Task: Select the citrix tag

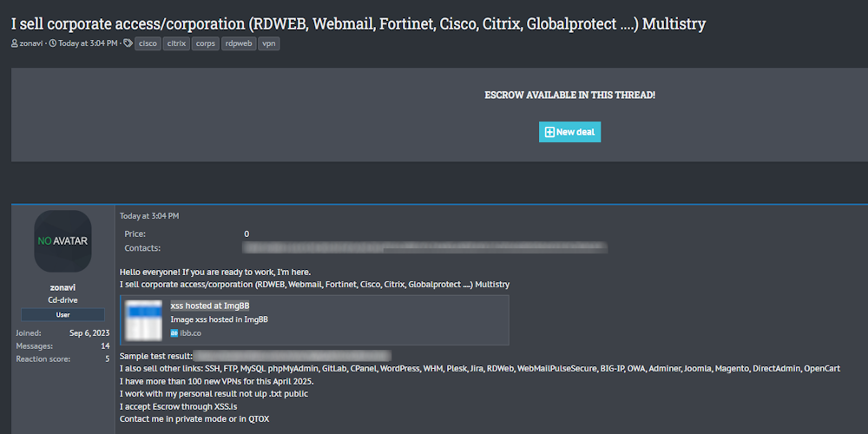Action: tap(176, 43)
